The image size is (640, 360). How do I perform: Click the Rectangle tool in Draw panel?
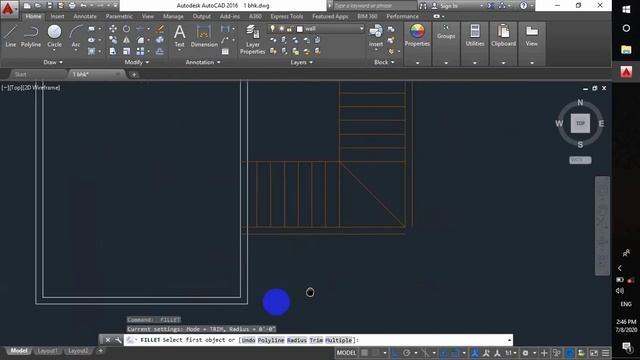pos(91,29)
